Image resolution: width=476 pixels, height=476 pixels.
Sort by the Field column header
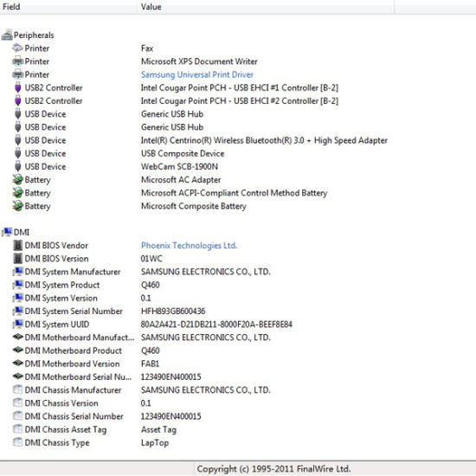(x=68, y=7)
